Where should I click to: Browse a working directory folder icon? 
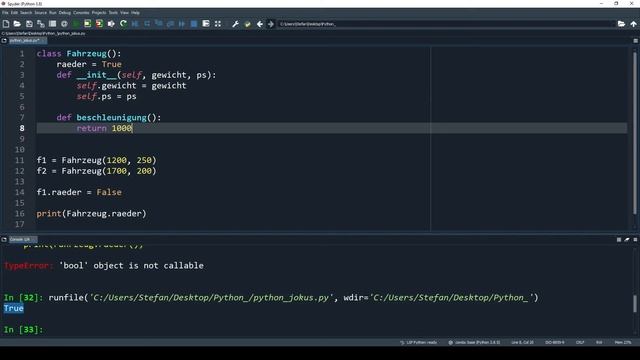tap(621, 24)
